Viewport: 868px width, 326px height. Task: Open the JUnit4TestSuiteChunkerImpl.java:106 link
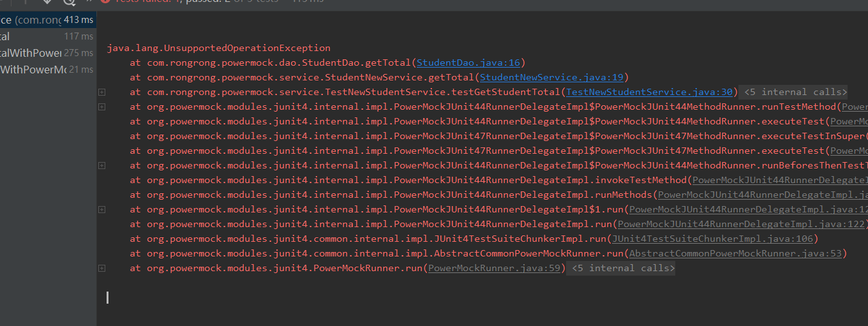712,239
